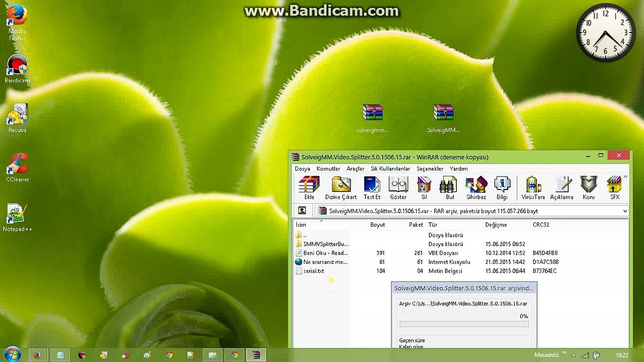This screenshot has width=644, height=362.
Task: Click the Koru (Protect) shield icon
Action: click(589, 188)
